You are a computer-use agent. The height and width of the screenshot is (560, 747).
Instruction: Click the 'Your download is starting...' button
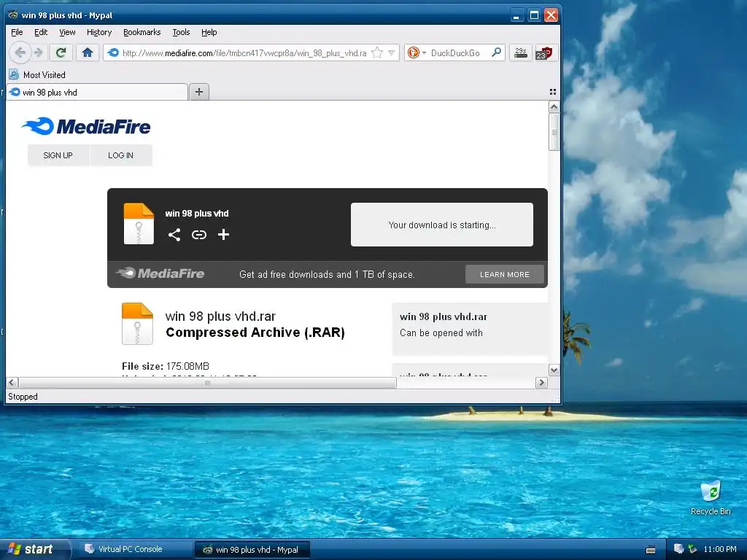pos(441,225)
